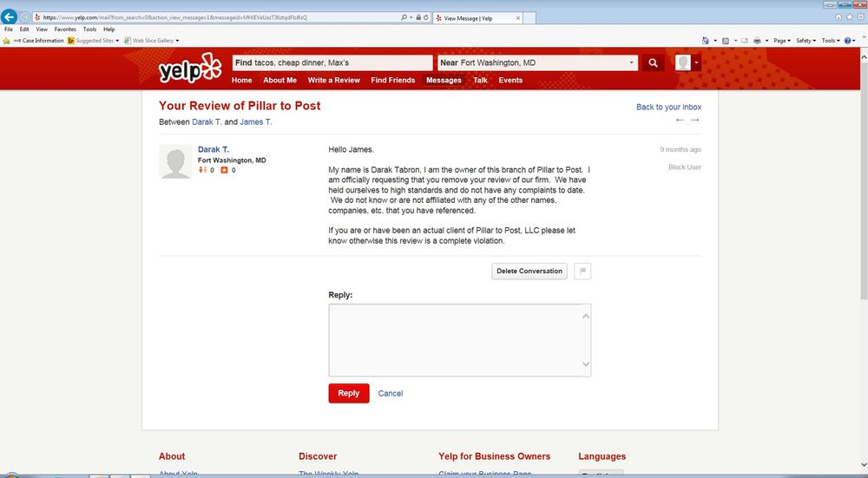Click the Delete Conversation button

tap(529, 271)
